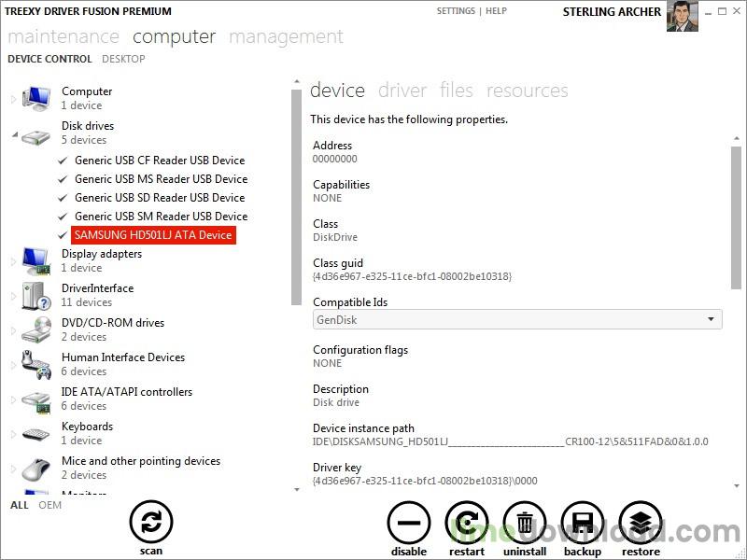Click the restart device icon

[x=467, y=523]
